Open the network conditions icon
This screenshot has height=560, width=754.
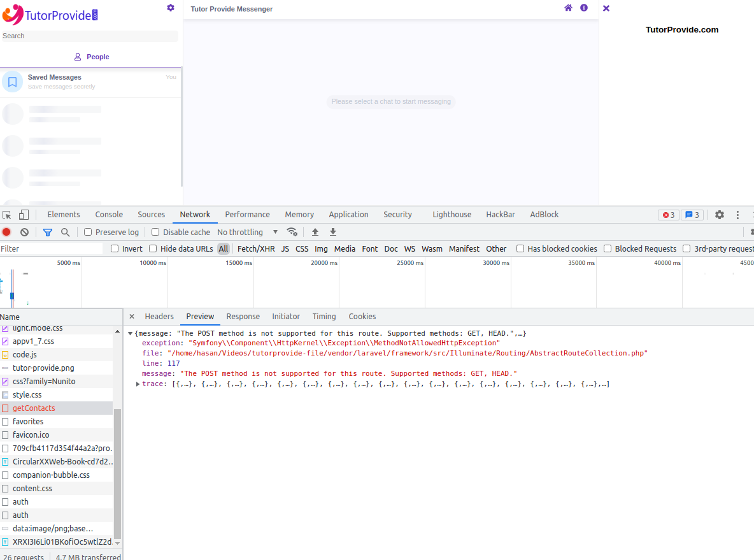click(292, 232)
